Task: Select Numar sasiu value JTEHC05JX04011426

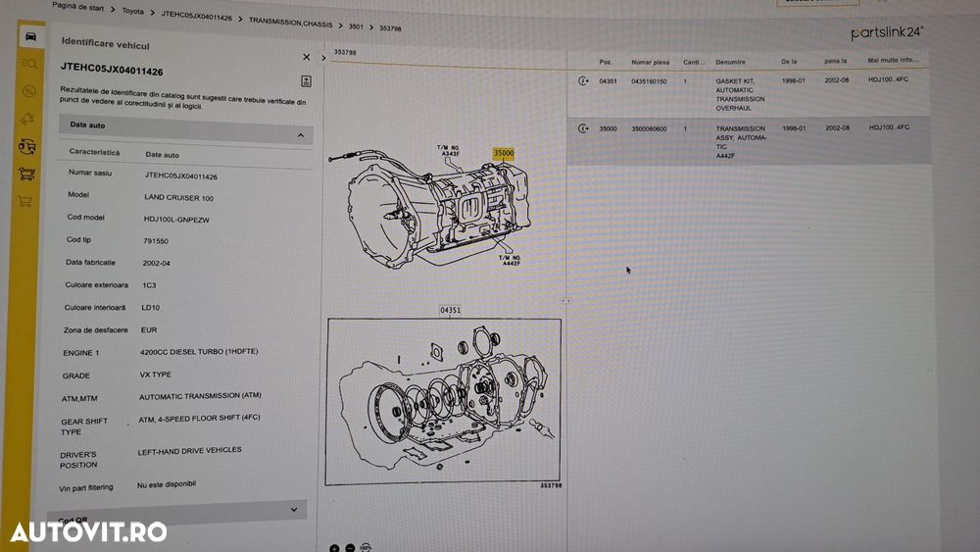Action: (x=180, y=176)
